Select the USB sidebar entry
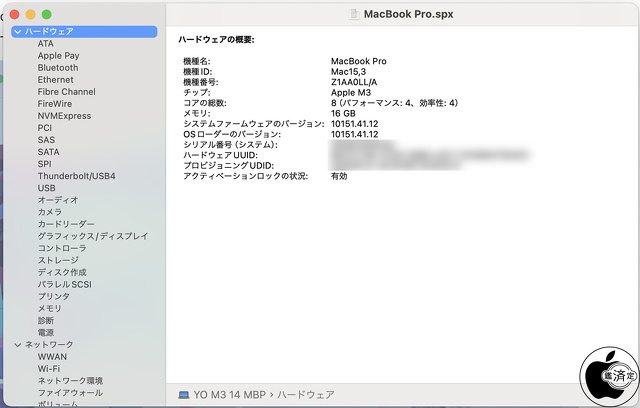 click(x=47, y=188)
